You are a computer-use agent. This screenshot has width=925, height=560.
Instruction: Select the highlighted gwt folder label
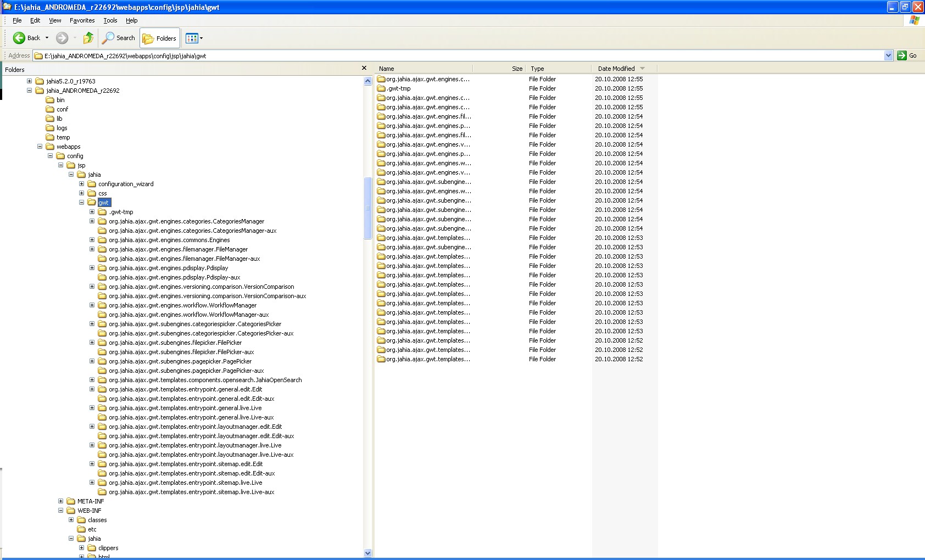click(x=104, y=203)
